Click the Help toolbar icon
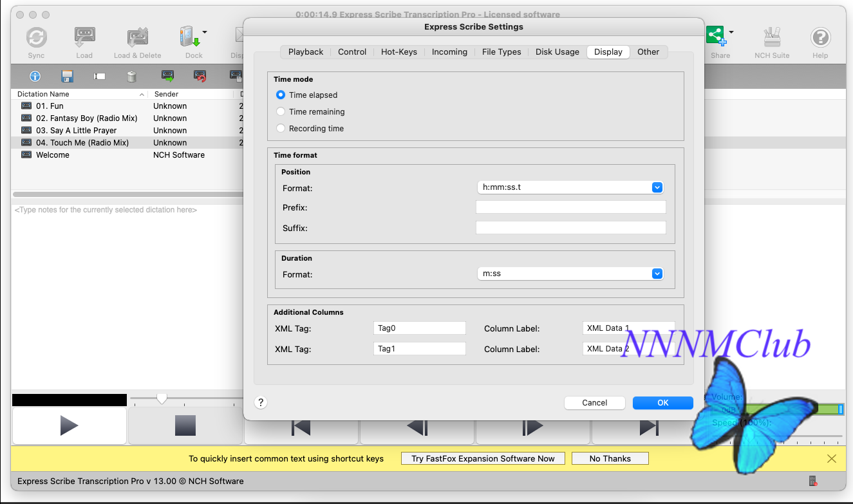Screen dimensions: 853x504 (820, 38)
